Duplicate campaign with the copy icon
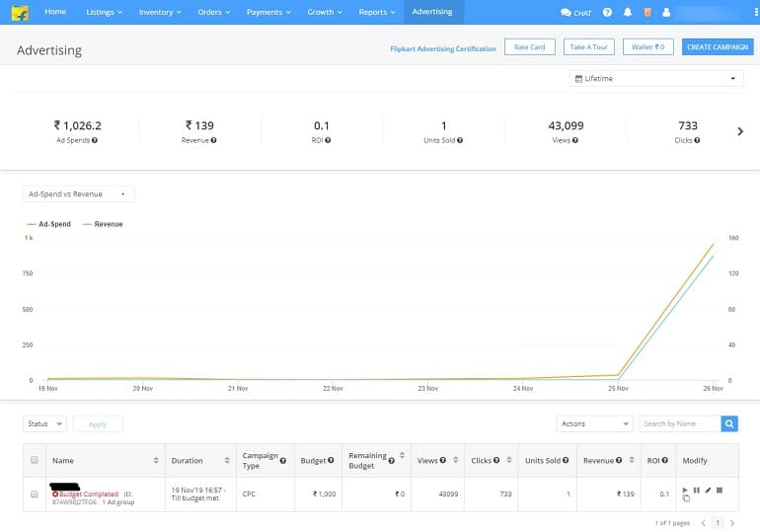The height and width of the screenshot is (532, 760). 686,498
